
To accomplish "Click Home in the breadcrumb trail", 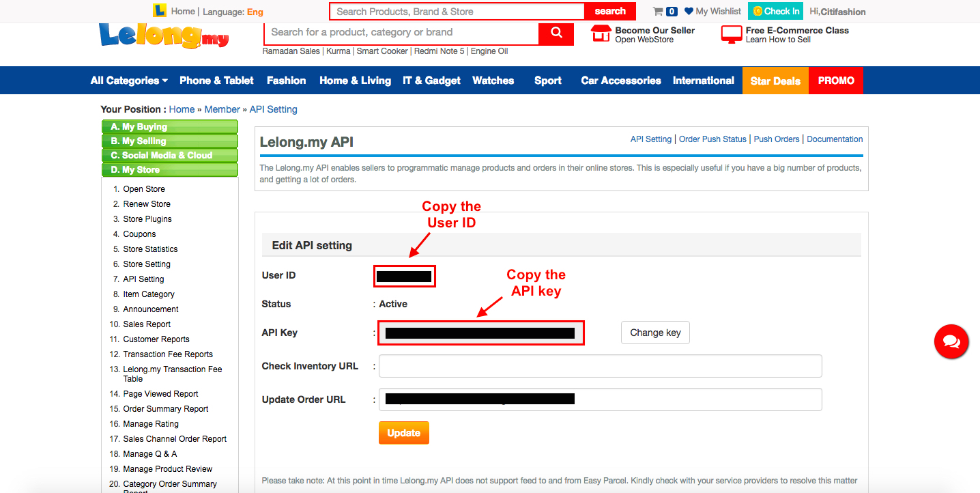I will pyautogui.click(x=182, y=109).
